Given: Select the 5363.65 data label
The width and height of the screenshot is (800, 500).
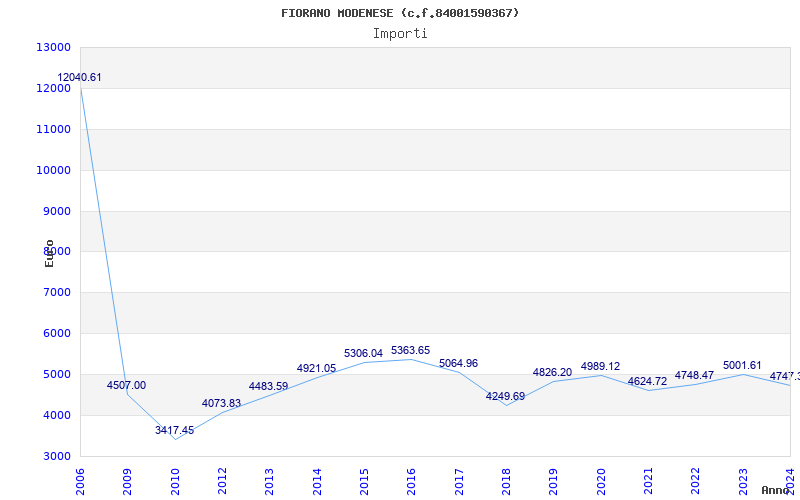Looking at the screenshot, I should pyautogui.click(x=410, y=350).
